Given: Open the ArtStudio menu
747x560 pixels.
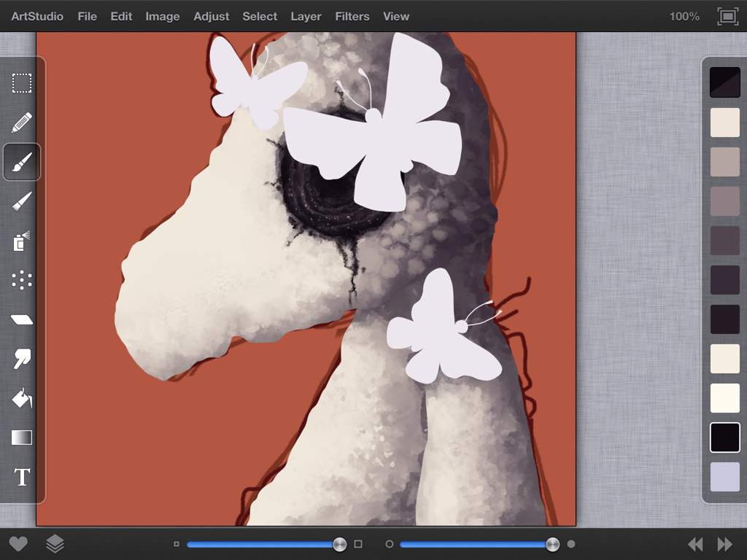Looking at the screenshot, I should (37, 16).
